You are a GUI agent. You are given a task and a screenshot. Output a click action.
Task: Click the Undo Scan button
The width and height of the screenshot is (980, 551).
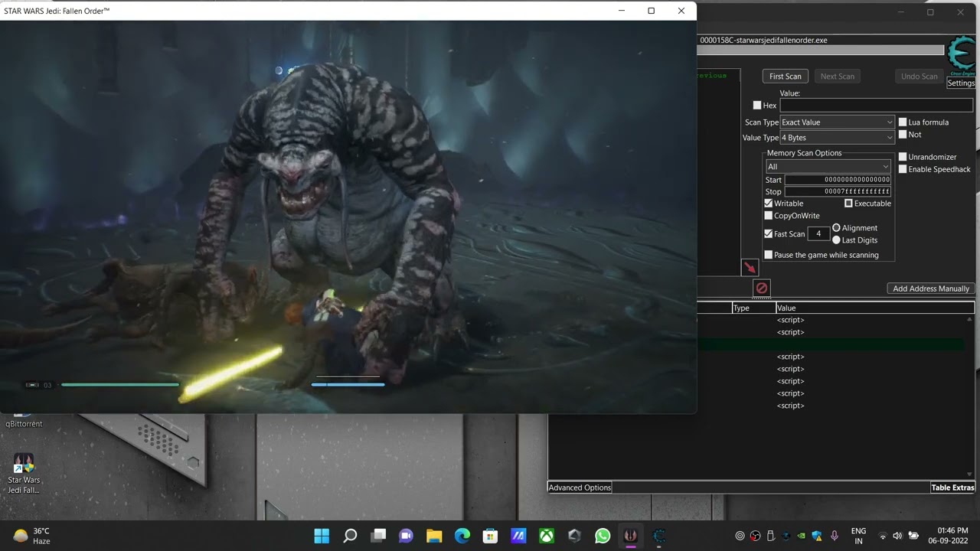(x=919, y=77)
